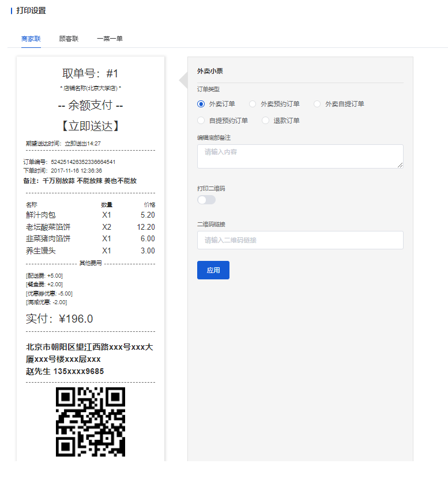
Task: Click the blue 应用 button
Action: pos(213,270)
